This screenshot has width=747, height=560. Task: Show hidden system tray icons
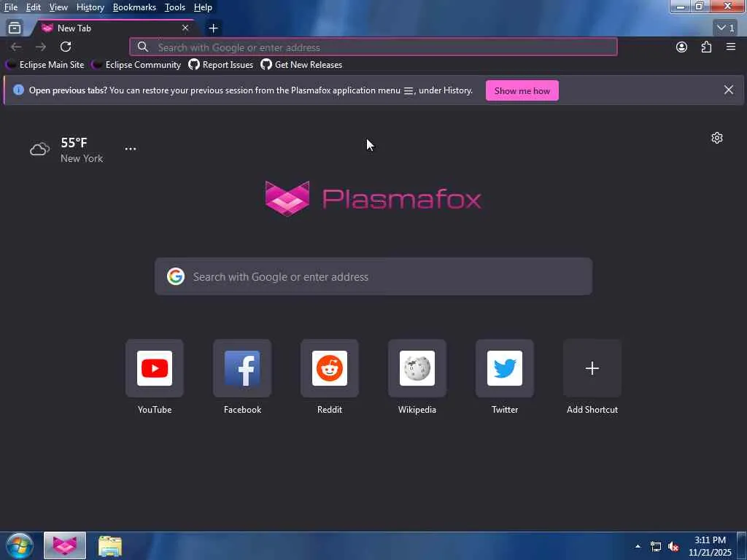click(x=638, y=546)
